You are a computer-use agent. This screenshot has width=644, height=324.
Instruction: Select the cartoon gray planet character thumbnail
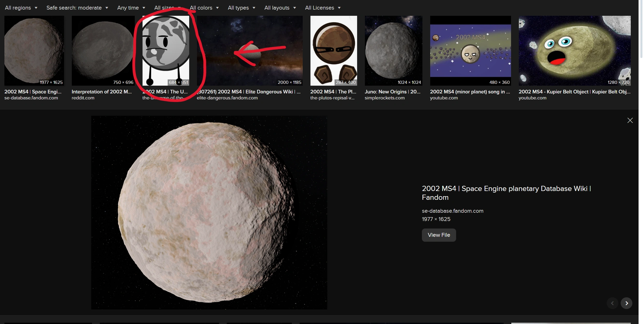(x=166, y=50)
